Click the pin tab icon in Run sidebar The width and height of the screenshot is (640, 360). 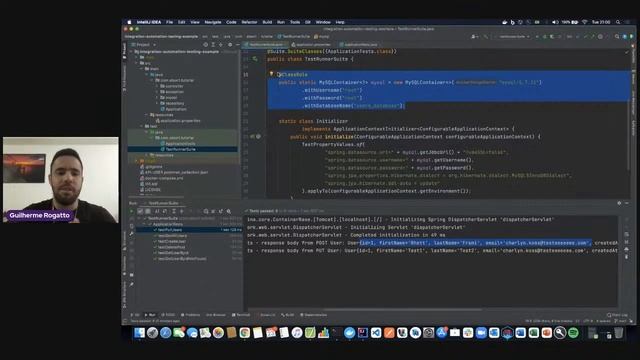tap(131, 284)
